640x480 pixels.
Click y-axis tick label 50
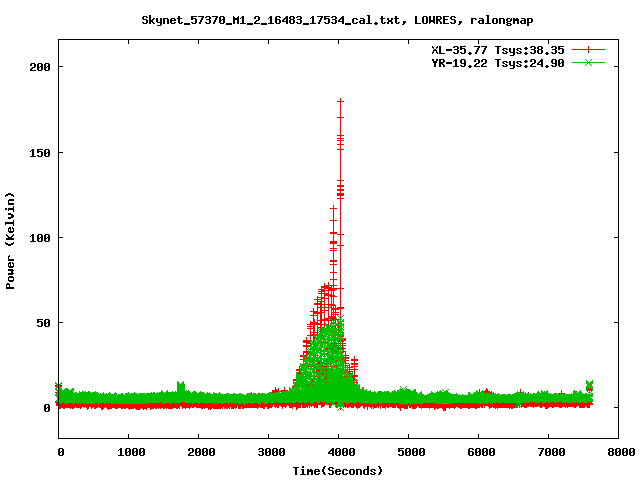point(43,323)
